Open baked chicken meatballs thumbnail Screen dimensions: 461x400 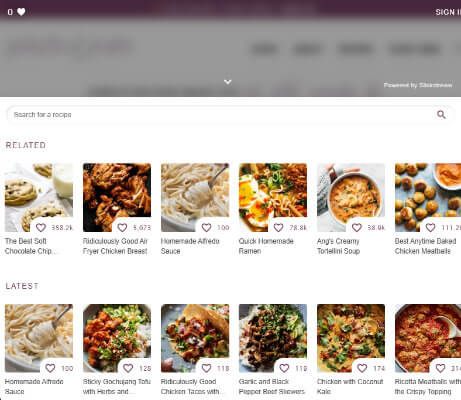point(428,197)
